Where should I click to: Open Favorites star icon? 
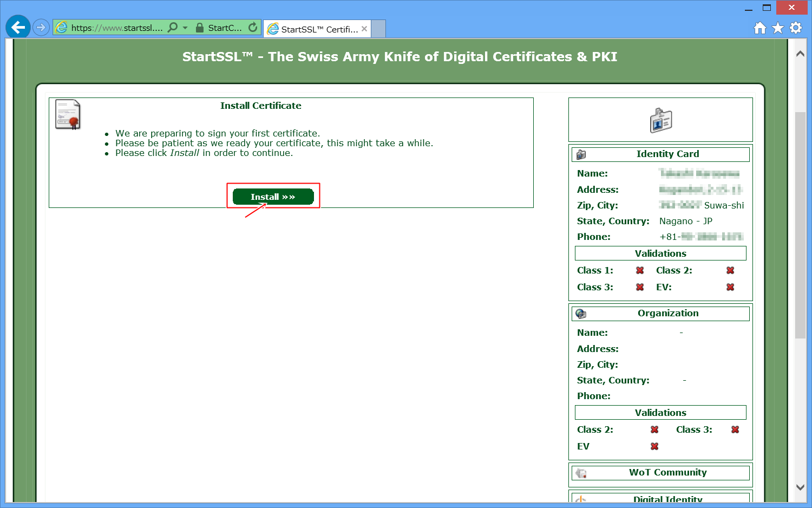(778, 28)
